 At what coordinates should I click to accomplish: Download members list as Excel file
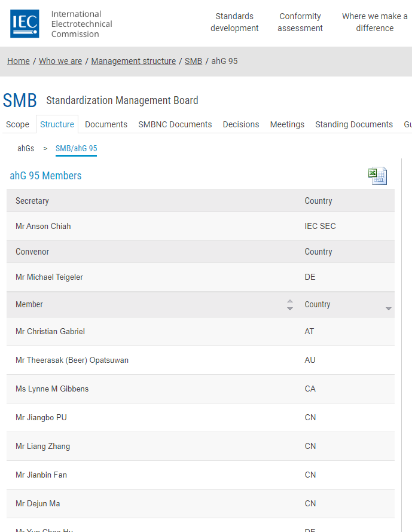point(377,176)
